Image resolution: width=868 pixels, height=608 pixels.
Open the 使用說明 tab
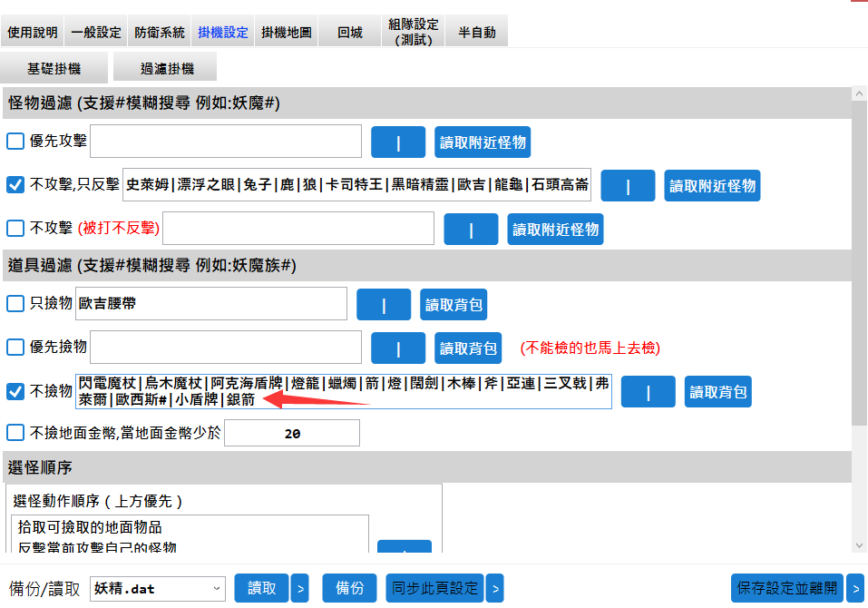click(32, 32)
